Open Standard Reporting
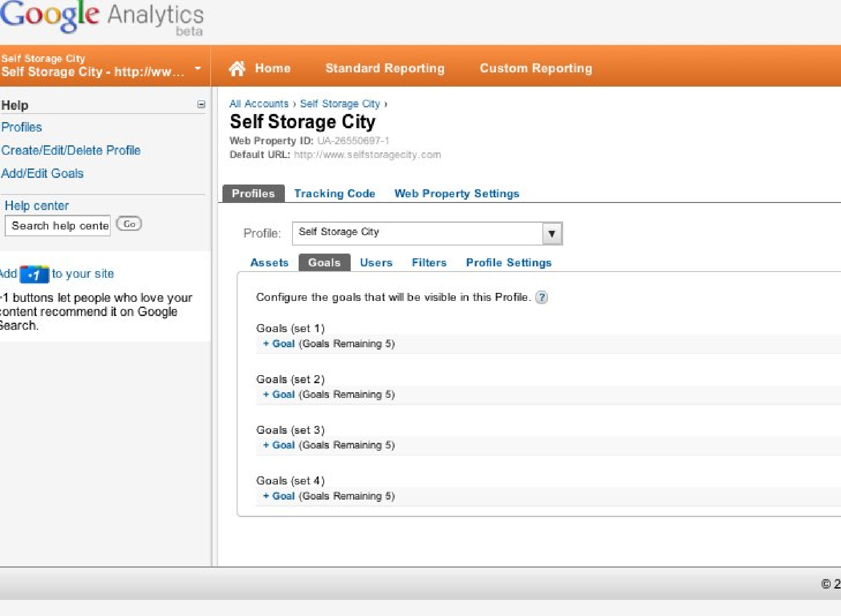 click(385, 69)
